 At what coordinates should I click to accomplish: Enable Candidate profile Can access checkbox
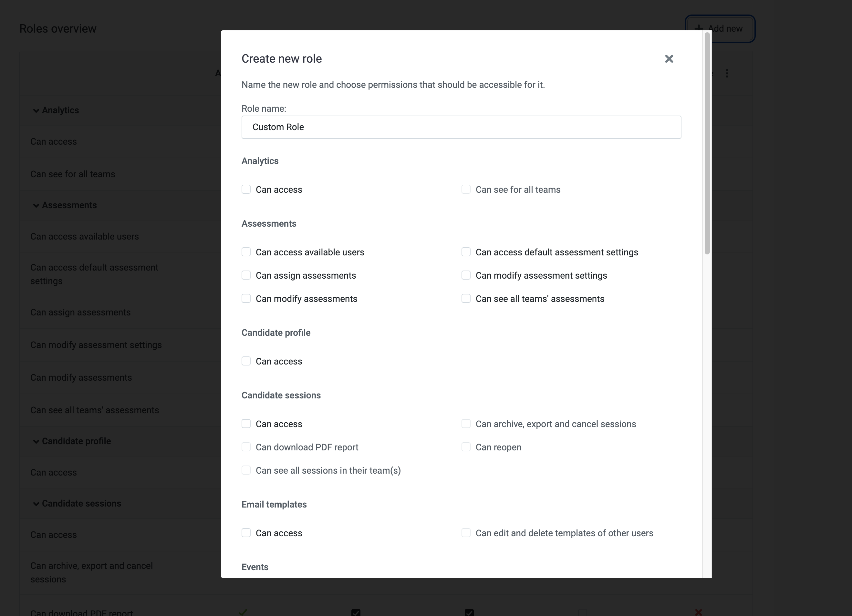click(x=246, y=361)
